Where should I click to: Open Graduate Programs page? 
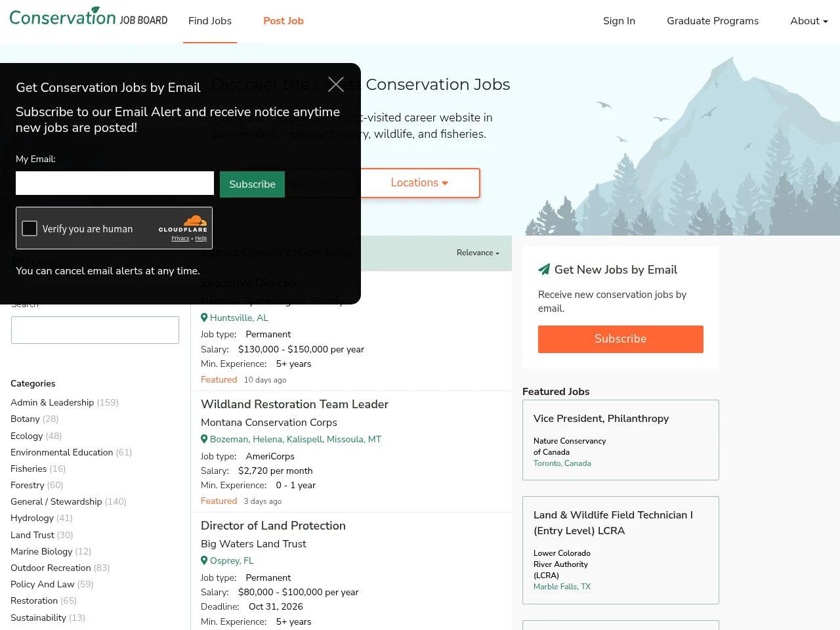coord(713,20)
